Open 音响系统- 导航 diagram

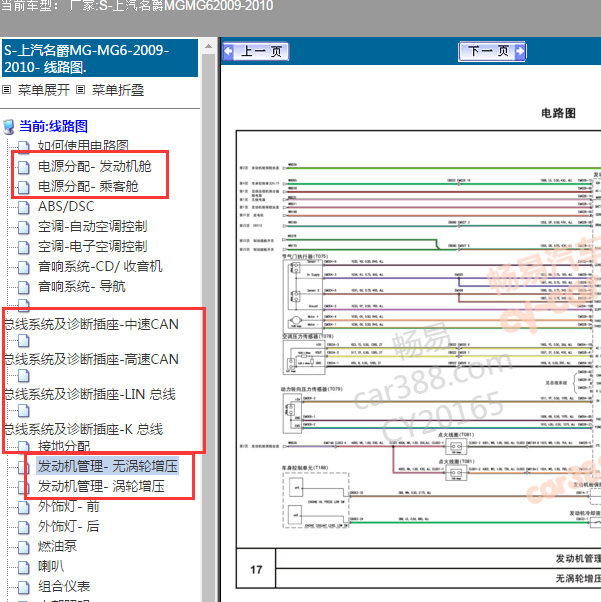(81, 286)
